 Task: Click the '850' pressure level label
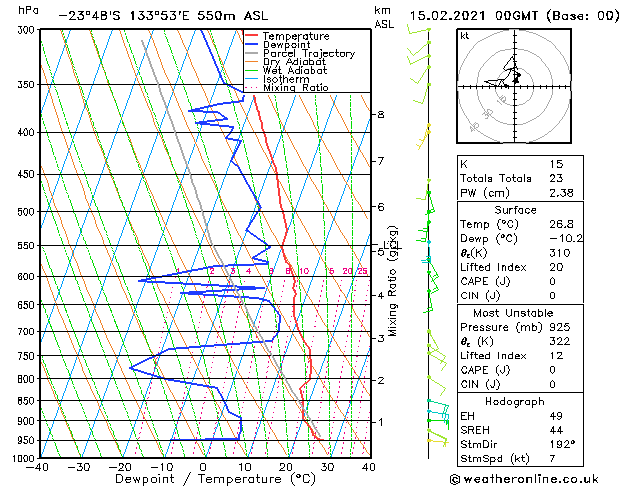(x=28, y=401)
